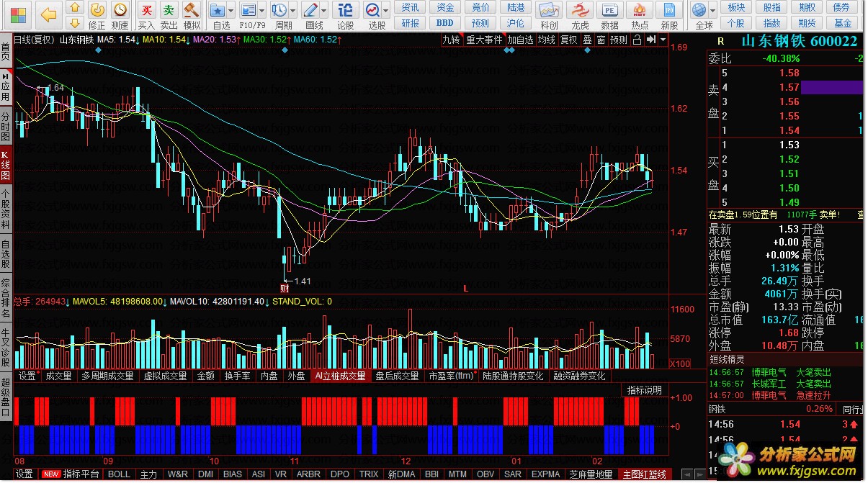Viewport: 868px width, 483px height.
Task: Open the 全球 globe icon
Action: 698,10
